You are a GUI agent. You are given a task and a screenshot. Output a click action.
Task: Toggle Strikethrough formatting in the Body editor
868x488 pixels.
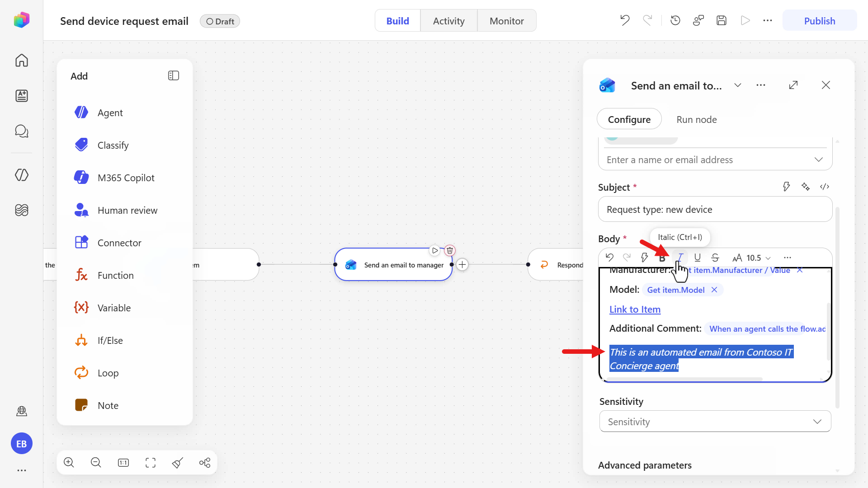(715, 258)
